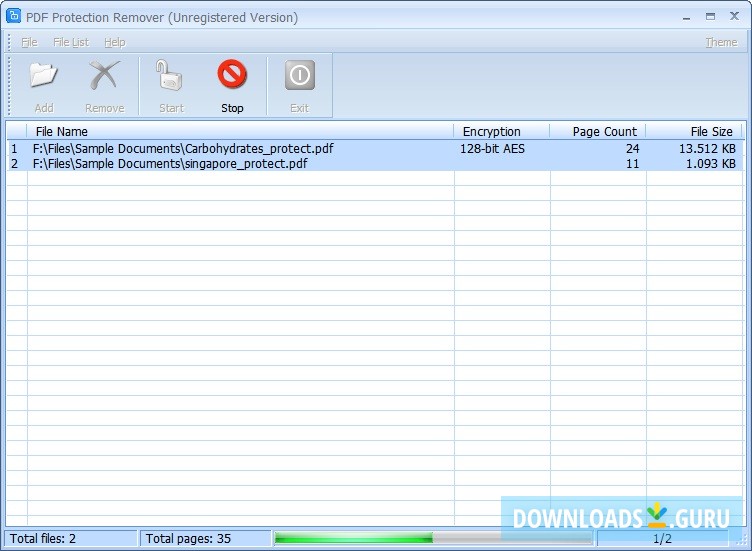Open the Help menu
This screenshot has width=752, height=551.
115,42
